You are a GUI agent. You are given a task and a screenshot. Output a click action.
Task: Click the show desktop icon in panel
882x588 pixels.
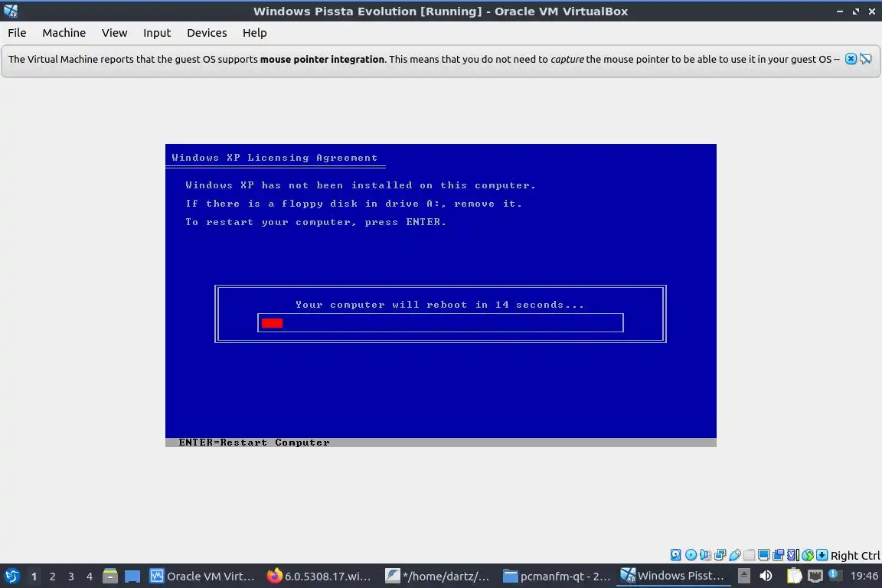point(132,577)
